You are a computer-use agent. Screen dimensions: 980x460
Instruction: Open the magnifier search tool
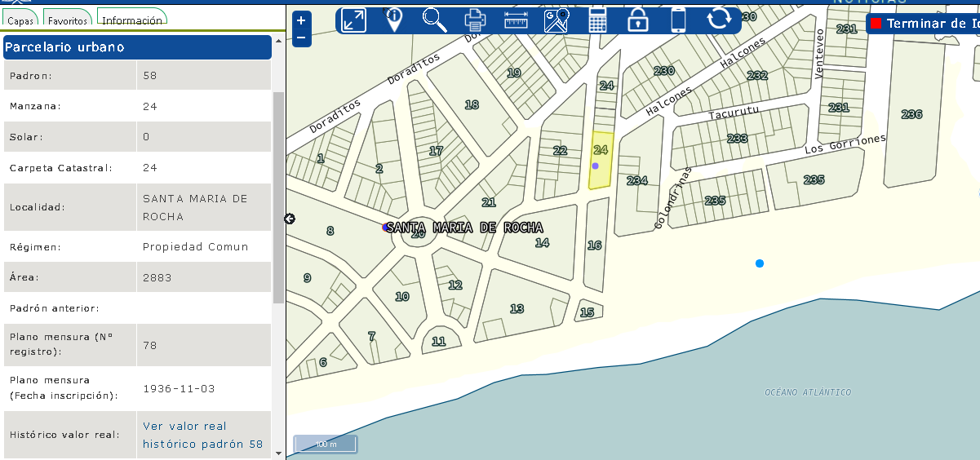click(x=434, y=20)
